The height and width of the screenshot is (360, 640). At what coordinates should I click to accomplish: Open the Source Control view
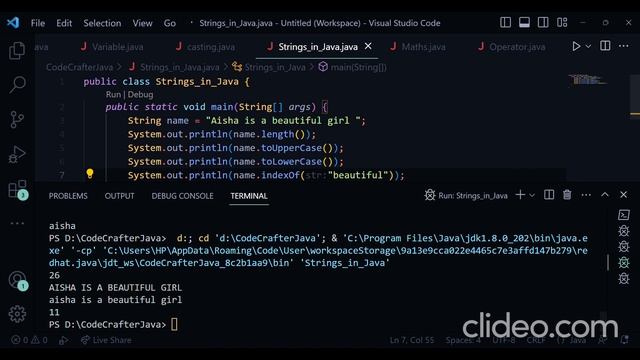pos(17,120)
